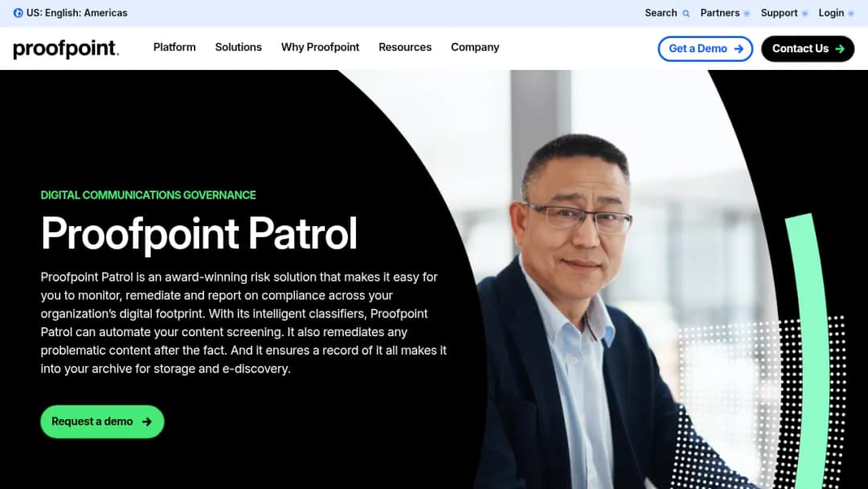The width and height of the screenshot is (868, 489).
Task: Click the Request a demo button
Action: pyautogui.click(x=102, y=421)
